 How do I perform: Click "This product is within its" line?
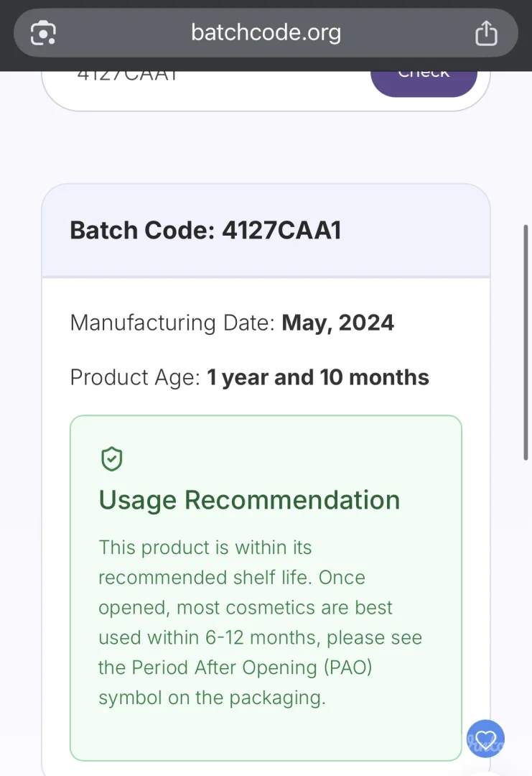[x=205, y=548]
